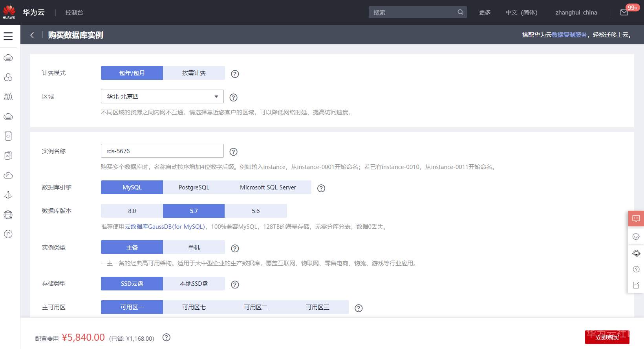Select database version 5.6
This screenshot has height=349, width=644.
tap(256, 211)
